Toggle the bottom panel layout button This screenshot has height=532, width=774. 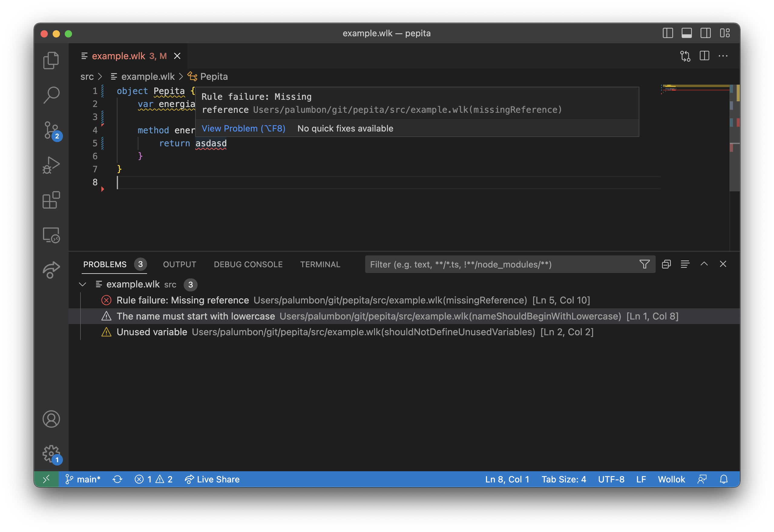(687, 33)
